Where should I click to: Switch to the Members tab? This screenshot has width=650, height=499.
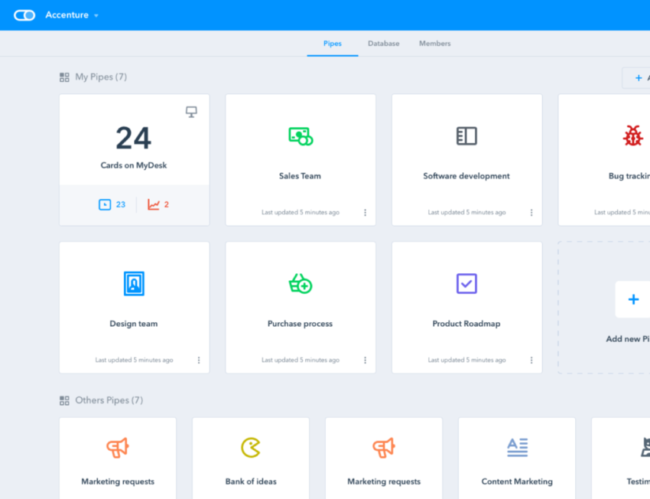coord(434,44)
